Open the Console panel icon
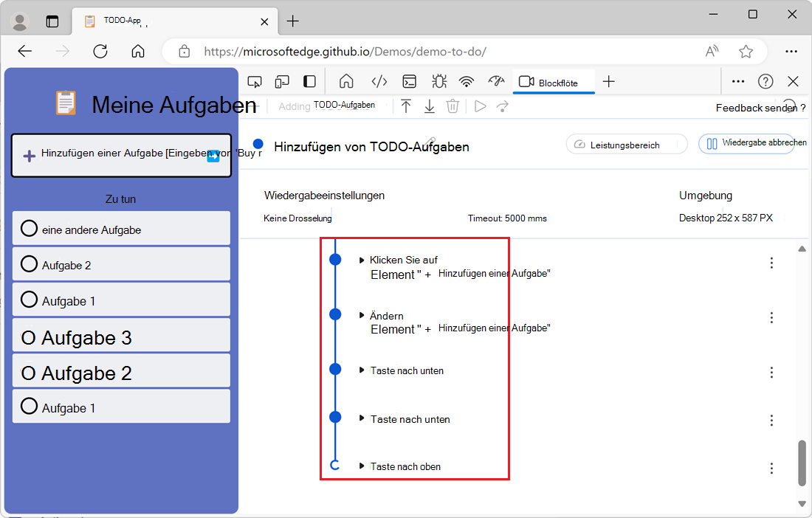 tap(410, 81)
